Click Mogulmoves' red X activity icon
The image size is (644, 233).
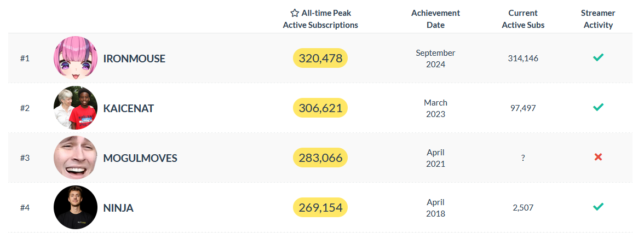598,157
